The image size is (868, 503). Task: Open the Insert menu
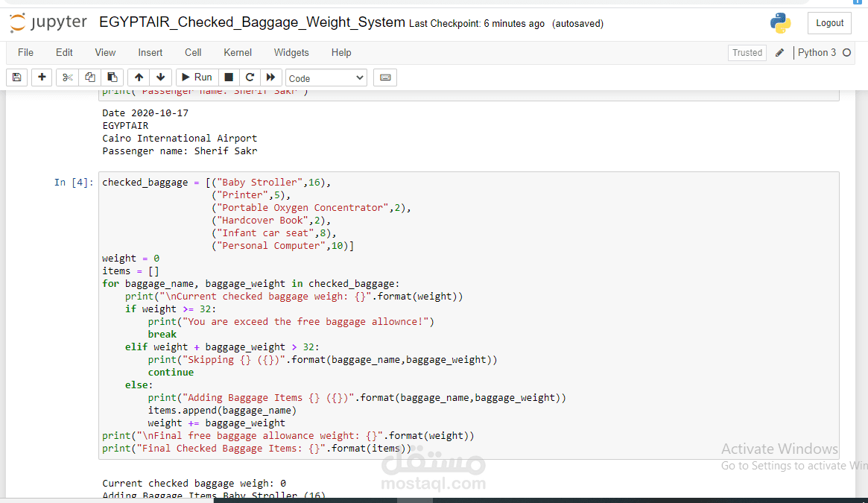click(150, 53)
